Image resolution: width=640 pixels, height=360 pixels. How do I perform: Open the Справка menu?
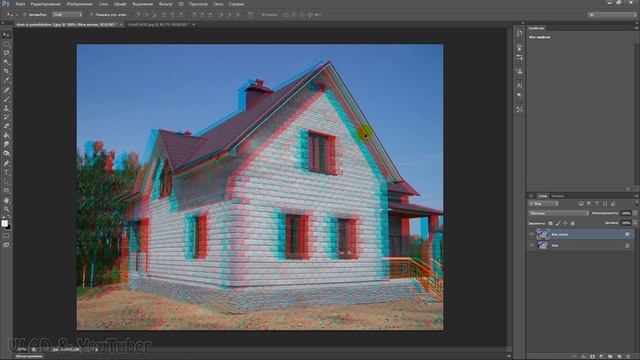236,4
